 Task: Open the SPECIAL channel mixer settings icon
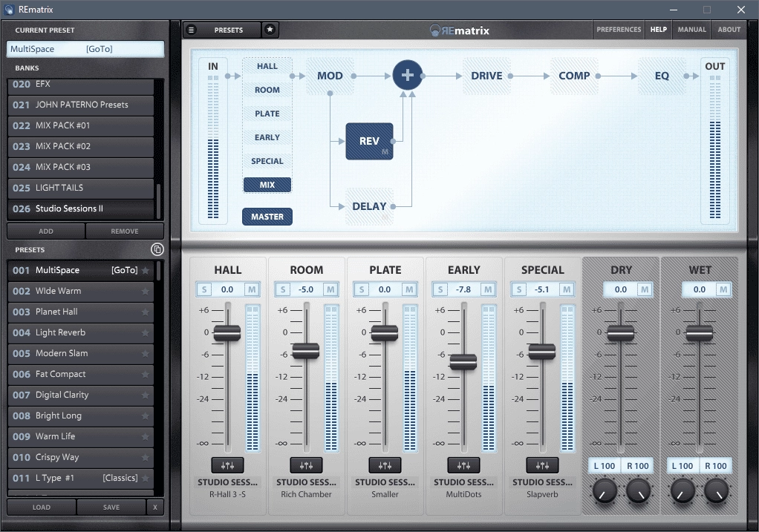(x=542, y=465)
